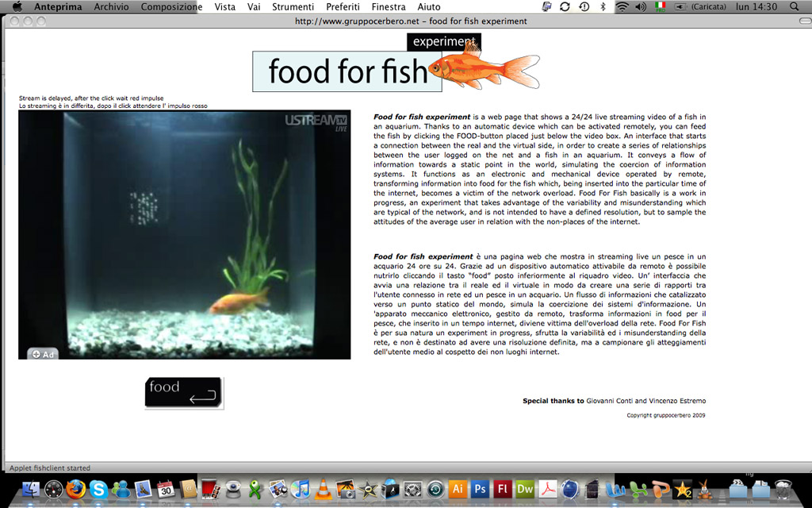Image resolution: width=812 pixels, height=508 pixels.
Task: Open the Italian keyboard input source menu
Action: tap(661, 6)
